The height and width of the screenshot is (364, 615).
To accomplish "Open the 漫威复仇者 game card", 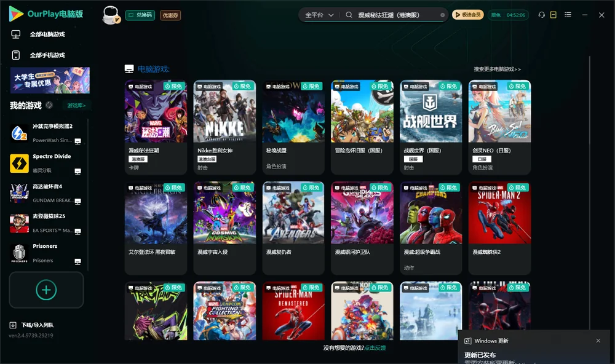I will pos(293,228).
